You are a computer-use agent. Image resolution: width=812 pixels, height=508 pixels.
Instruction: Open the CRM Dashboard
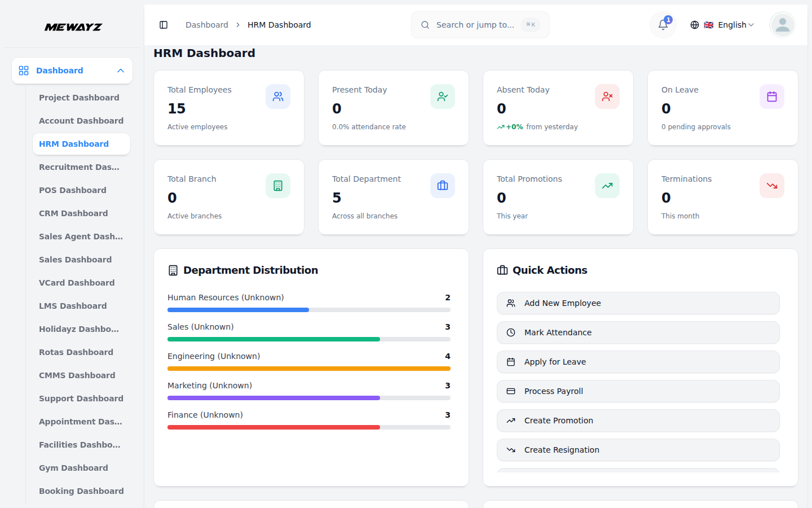pos(73,213)
